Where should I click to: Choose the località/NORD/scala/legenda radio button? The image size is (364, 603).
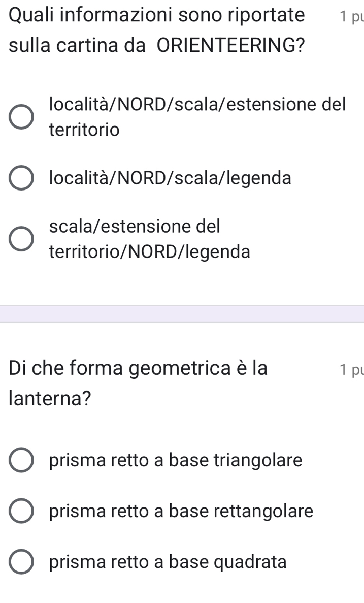[x=22, y=178]
